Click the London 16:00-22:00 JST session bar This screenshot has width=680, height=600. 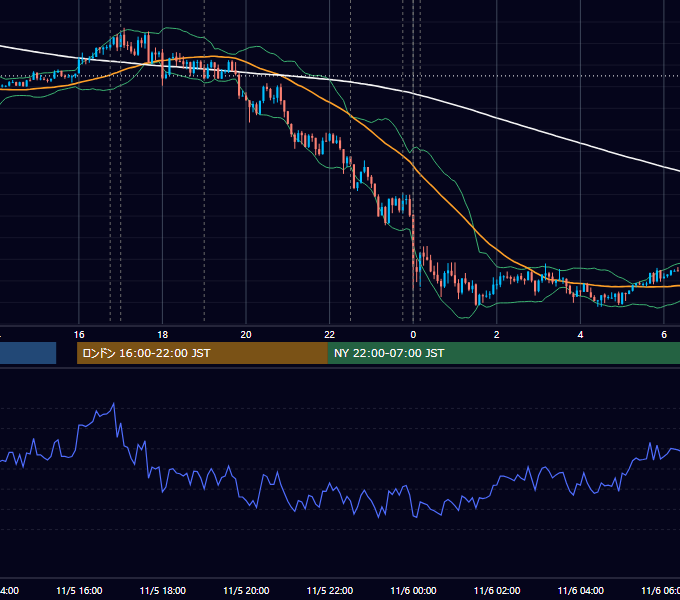[x=202, y=353]
